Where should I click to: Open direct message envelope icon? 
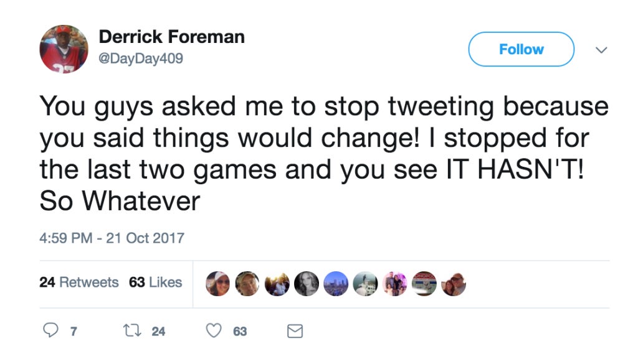[x=295, y=331]
